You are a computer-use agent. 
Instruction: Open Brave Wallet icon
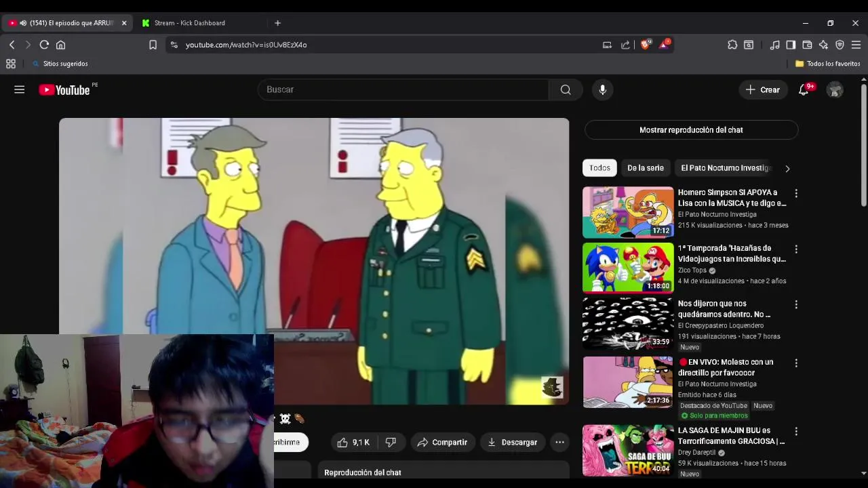(807, 45)
